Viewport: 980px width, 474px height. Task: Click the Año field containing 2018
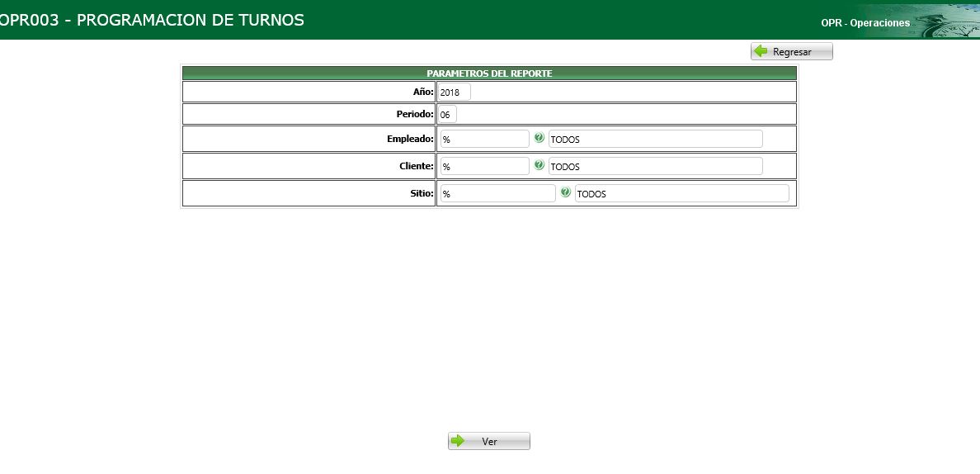454,92
